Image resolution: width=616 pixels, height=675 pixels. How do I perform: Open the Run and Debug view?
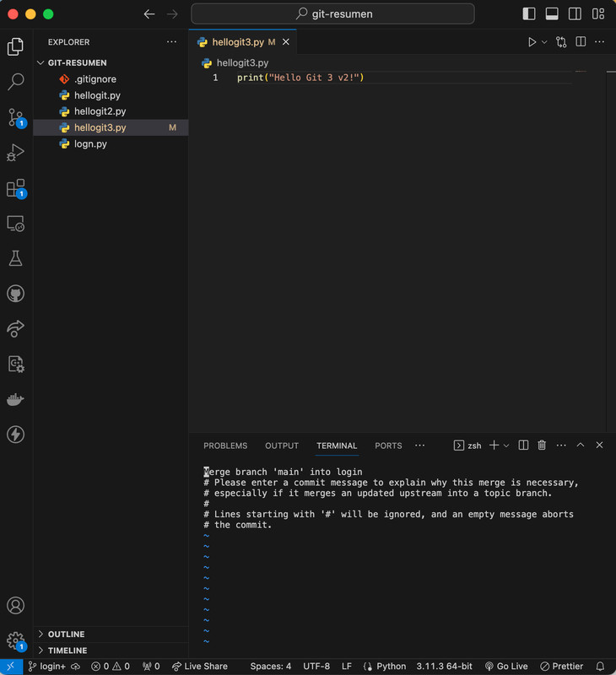click(15, 153)
